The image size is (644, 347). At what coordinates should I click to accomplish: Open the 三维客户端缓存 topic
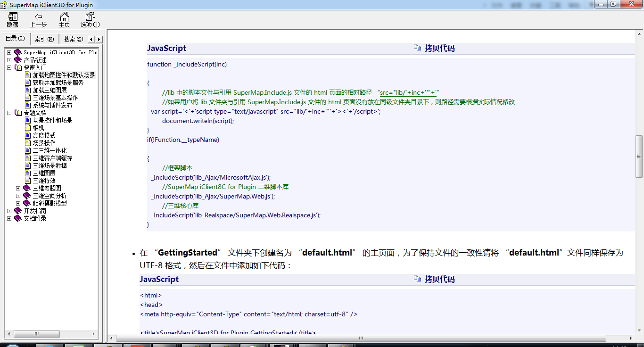pos(53,158)
